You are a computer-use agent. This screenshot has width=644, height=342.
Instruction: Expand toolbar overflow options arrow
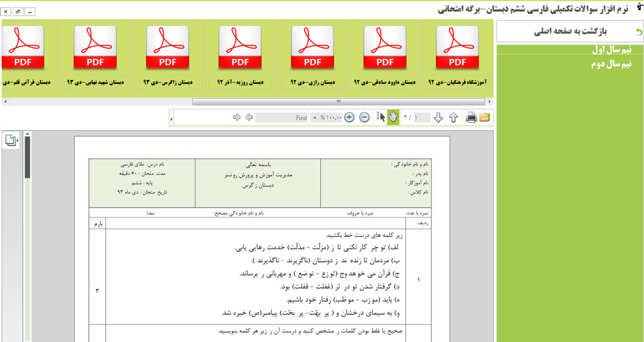(172, 119)
